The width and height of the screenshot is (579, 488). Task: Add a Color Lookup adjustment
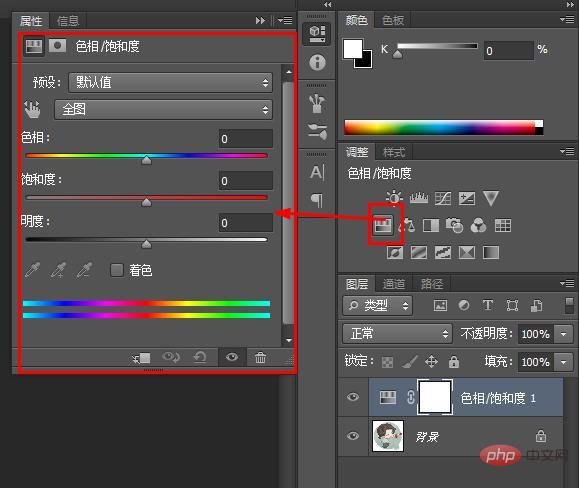[503, 225]
